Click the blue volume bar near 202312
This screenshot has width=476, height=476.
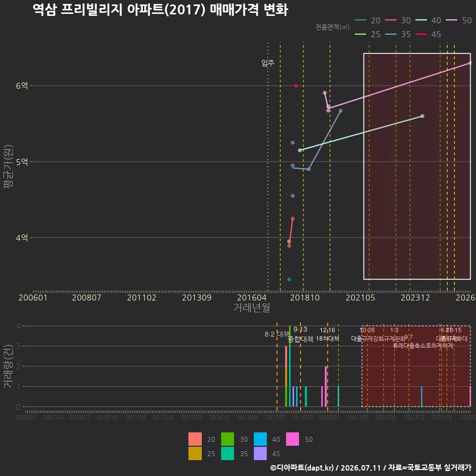coord(421,397)
